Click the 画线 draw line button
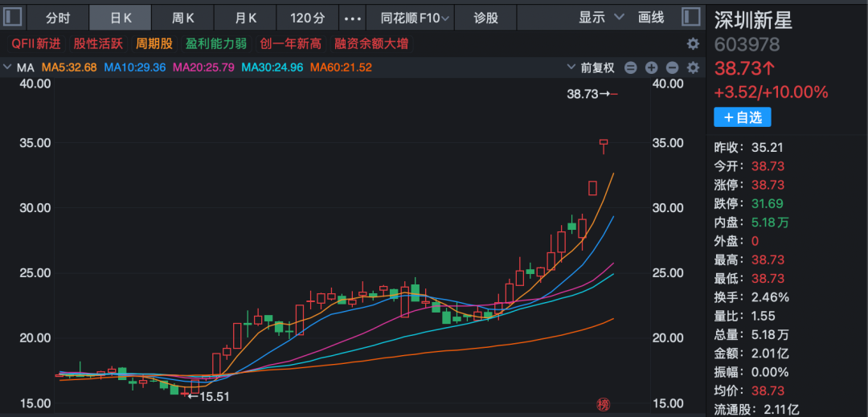868x417 pixels. tap(651, 17)
